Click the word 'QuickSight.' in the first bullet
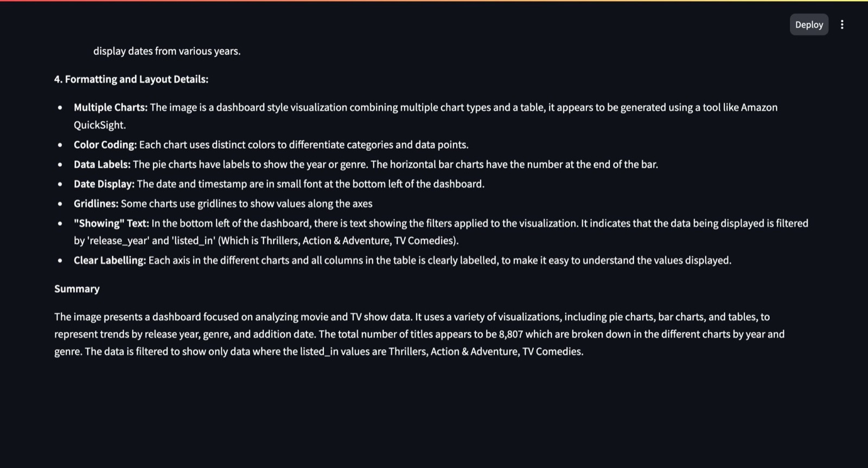868x468 pixels. coord(100,125)
